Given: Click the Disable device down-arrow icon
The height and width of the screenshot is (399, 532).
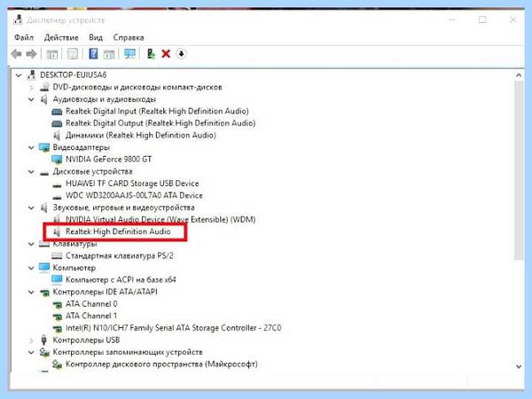Looking at the screenshot, I should click(181, 53).
